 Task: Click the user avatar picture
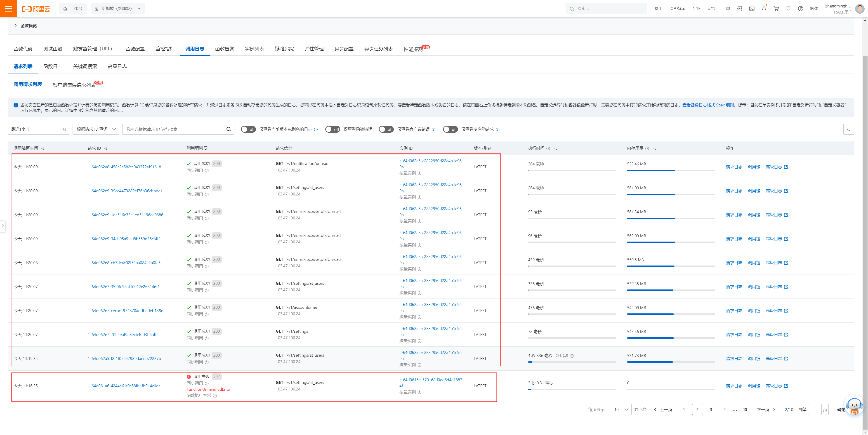pyautogui.click(x=860, y=9)
